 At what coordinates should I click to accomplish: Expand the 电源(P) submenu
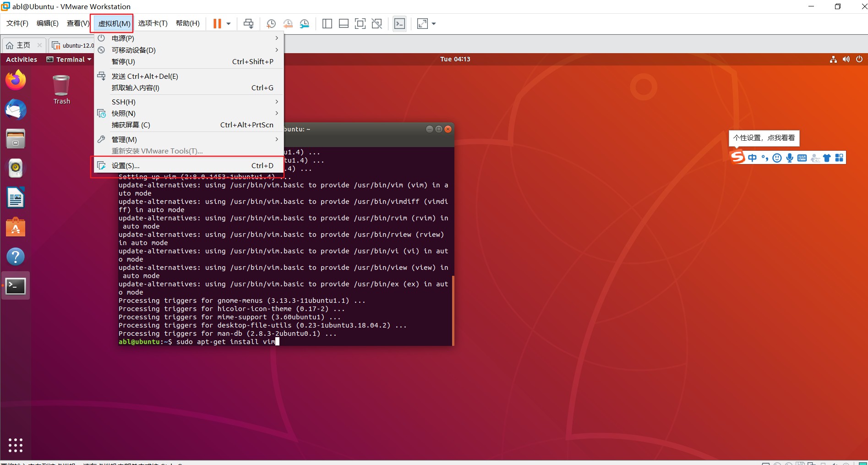tap(189, 38)
